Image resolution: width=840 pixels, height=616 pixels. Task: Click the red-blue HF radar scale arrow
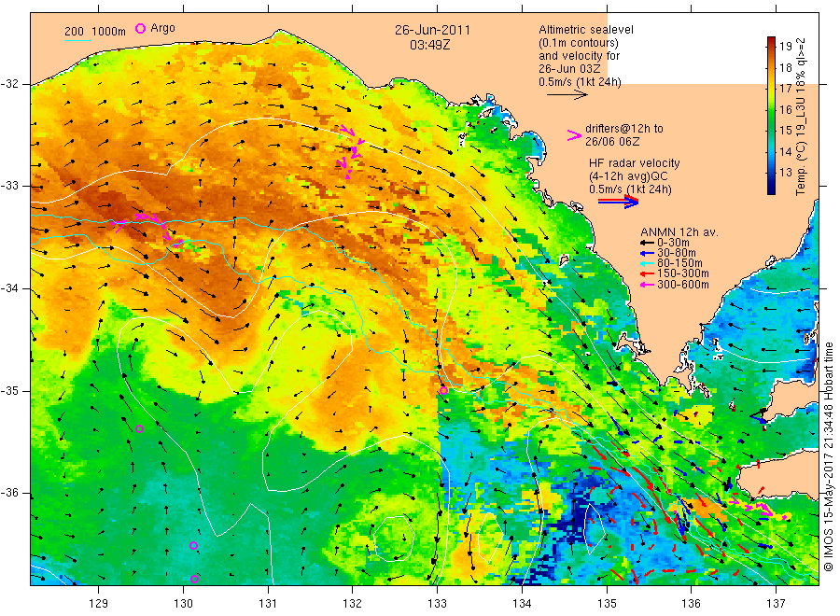point(619,202)
